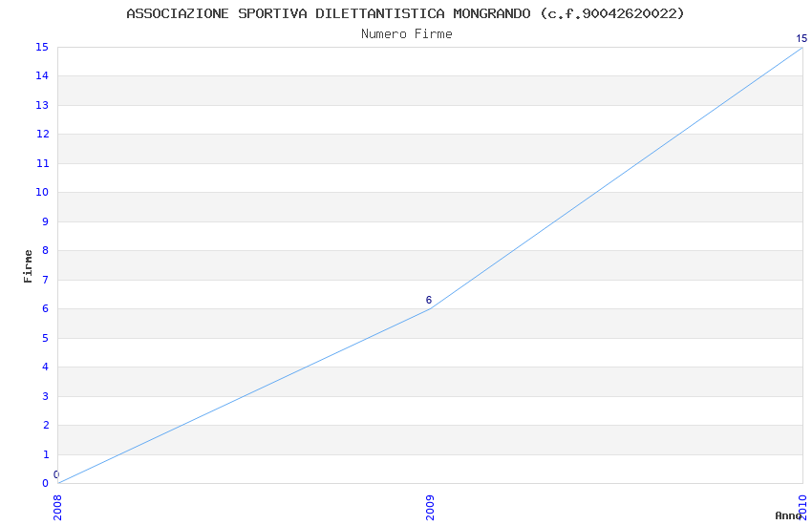
Task: Click the 2009 x-axis year label
Action: 430,507
